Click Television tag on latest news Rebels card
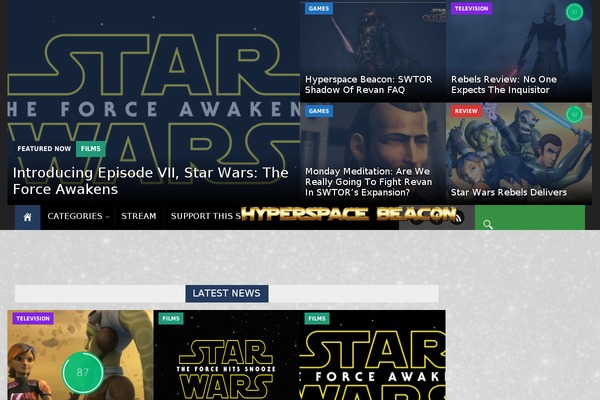The width and height of the screenshot is (600, 400). pyautogui.click(x=33, y=318)
